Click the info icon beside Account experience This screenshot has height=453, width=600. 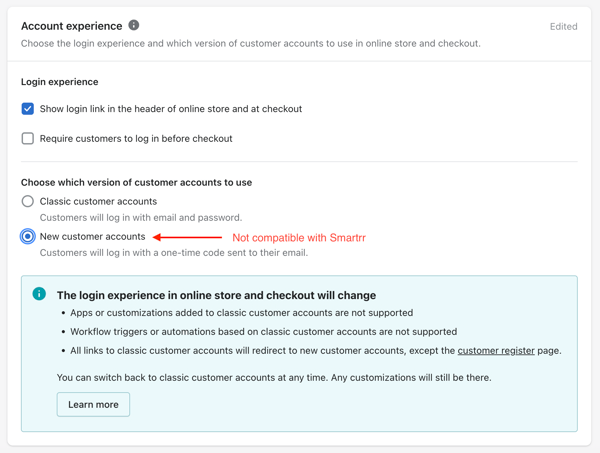click(134, 25)
